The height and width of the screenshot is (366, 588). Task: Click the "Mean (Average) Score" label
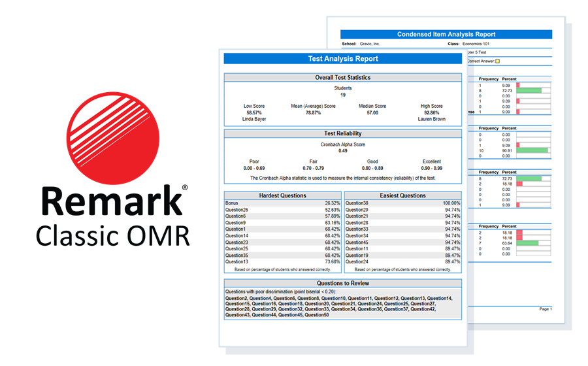point(313,106)
